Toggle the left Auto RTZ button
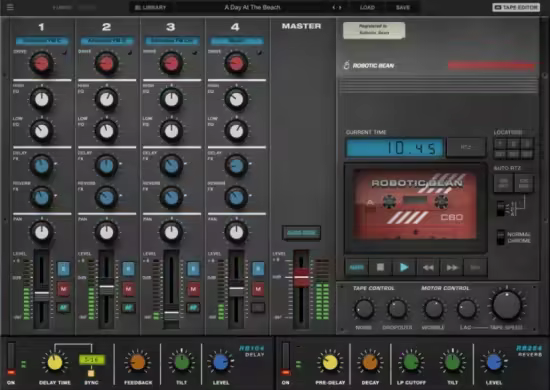 tap(503, 183)
